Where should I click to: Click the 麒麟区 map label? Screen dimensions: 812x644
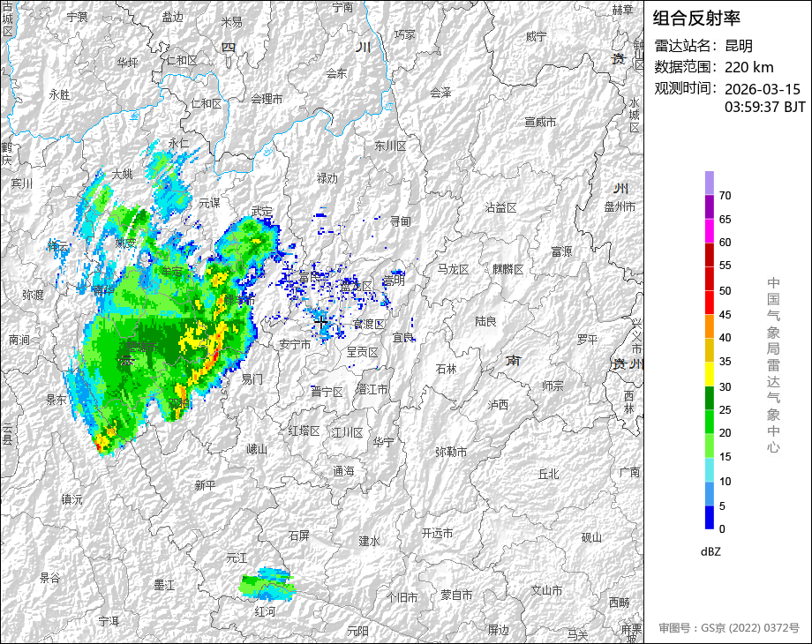[508, 269]
